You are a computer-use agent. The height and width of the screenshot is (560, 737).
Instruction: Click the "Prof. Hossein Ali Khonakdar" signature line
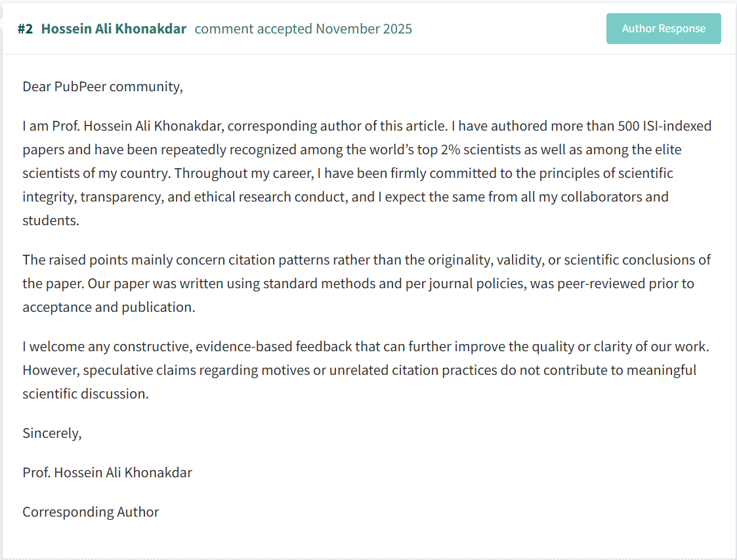click(107, 473)
